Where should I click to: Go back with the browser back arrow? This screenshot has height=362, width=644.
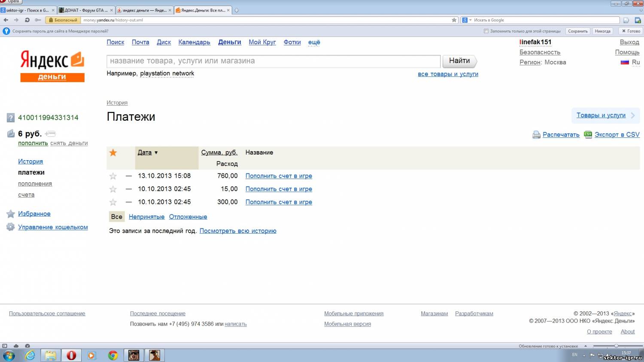(6, 20)
